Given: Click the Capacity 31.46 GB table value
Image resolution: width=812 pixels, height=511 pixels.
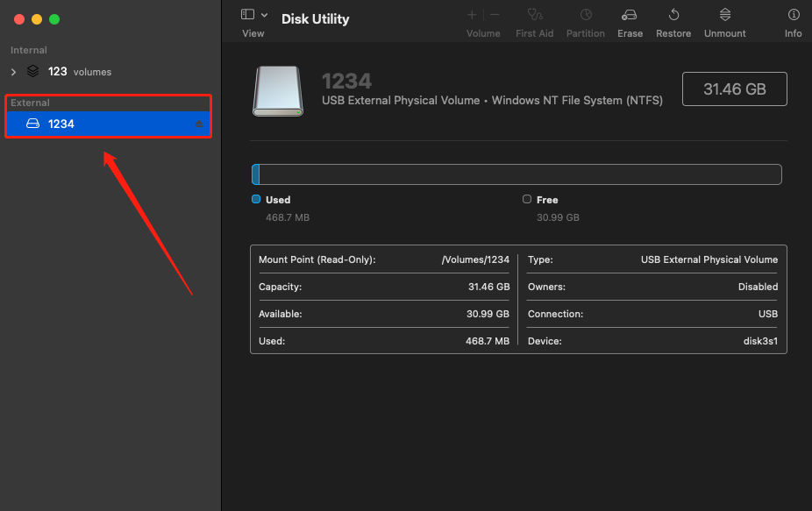Looking at the screenshot, I should point(488,287).
